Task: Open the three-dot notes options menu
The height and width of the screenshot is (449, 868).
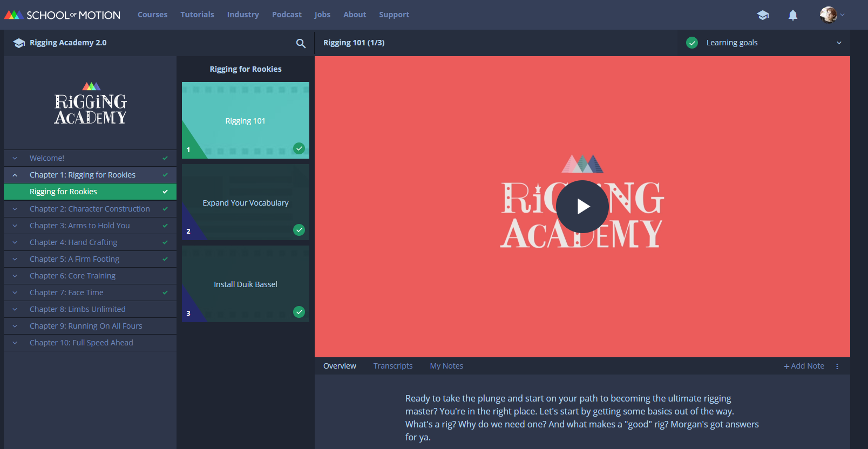Action: pos(837,366)
